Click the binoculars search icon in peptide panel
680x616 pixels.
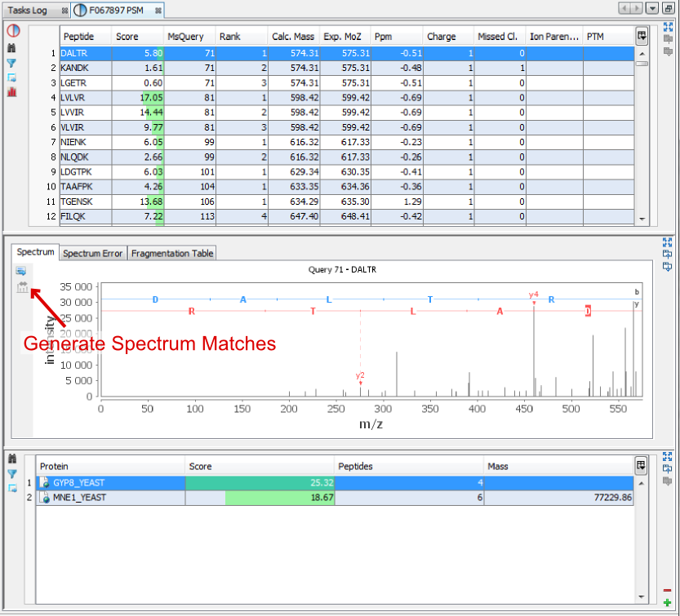pyautogui.click(x=12, y=48)
